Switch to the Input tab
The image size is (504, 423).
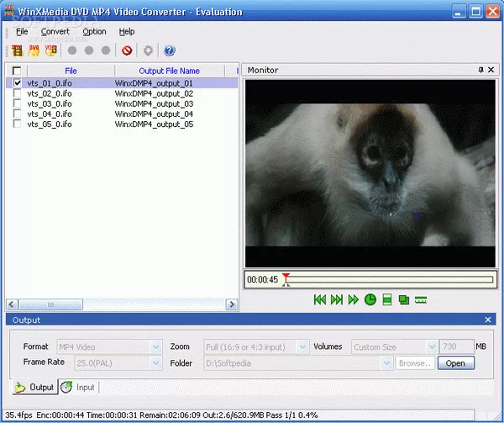click(x=78, y=388)
